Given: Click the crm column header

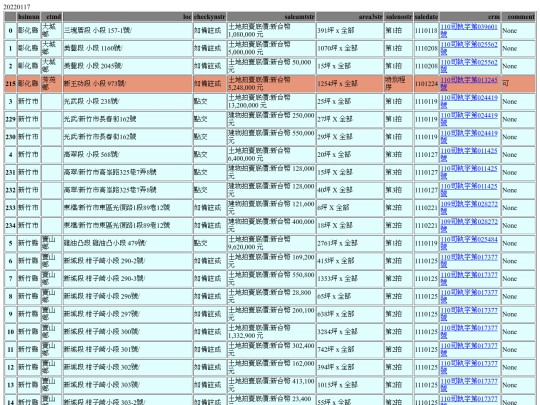Looking at the screenshot, I should point(470,17).
